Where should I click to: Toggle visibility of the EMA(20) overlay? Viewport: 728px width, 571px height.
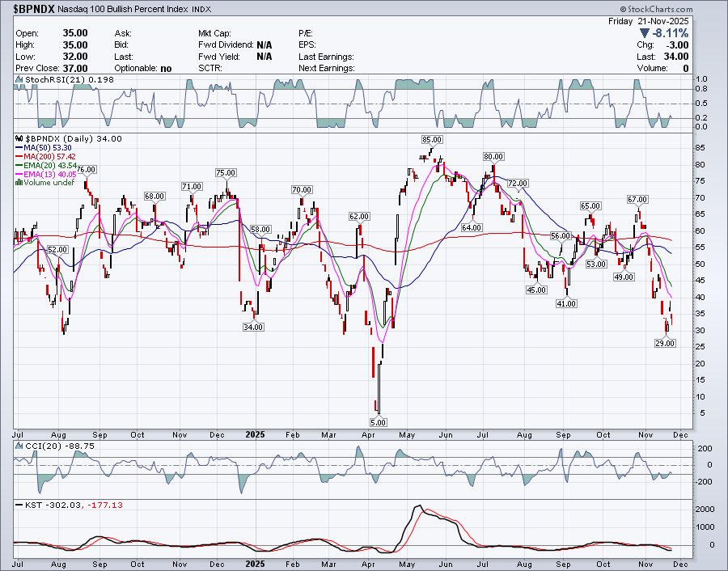point(19,165)
